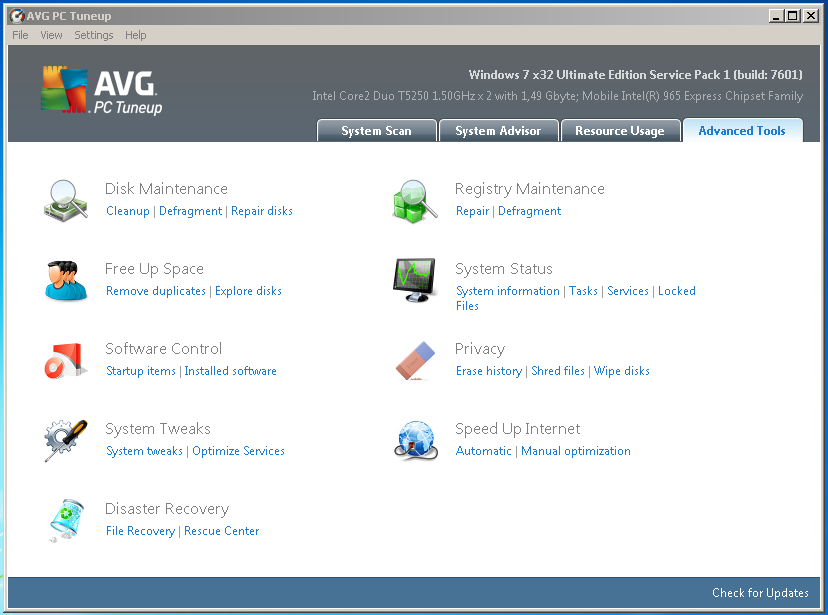This screenshot has height=615, width=828.
Task: Open the disk Cleanup tool
Action: click(x=128, y=211)
